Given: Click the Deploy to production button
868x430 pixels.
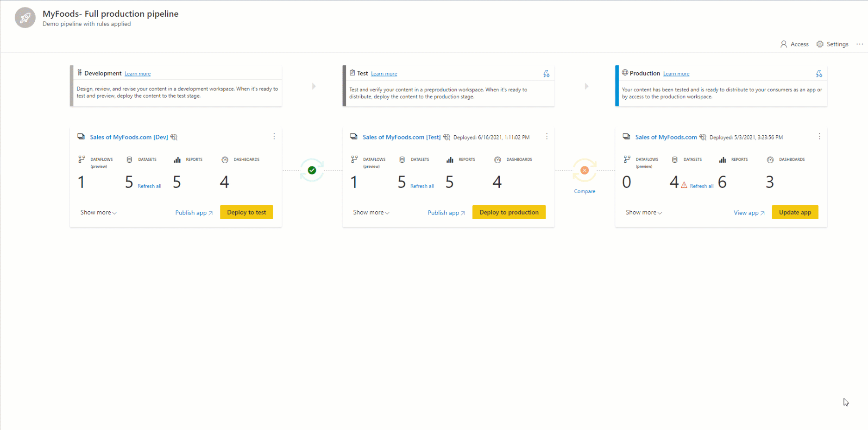Looking at the screenshot, I should pyautogui.click(x=509, y=212).
